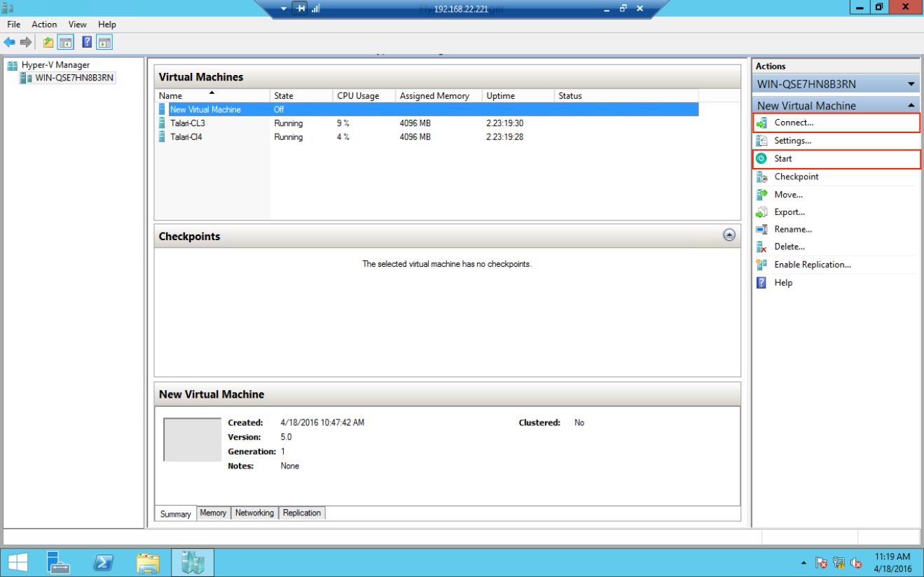Sort virtual machines by State column

(x=301, y=96)
